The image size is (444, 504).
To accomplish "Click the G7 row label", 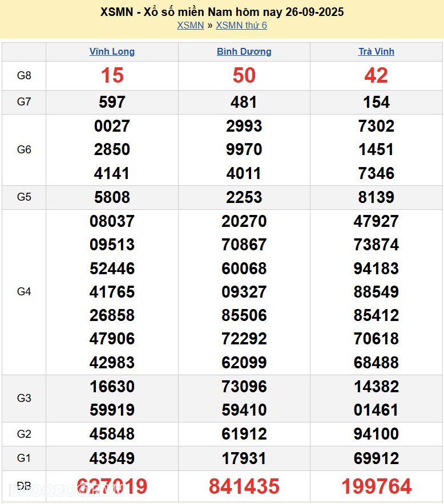I will [24, 102].
